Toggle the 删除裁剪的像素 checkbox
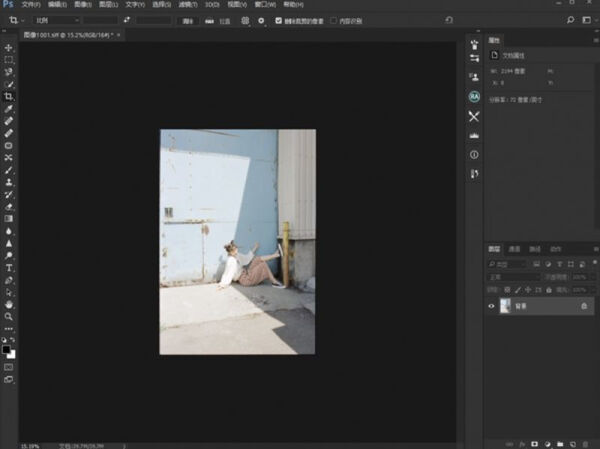600x449 pixels. tap(278, 19)
